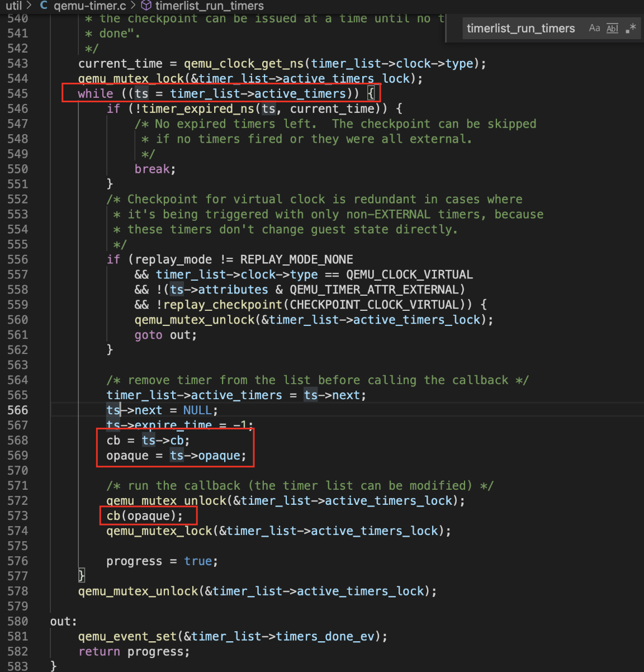This screenshot has height=672, width=644.
Task: Click QEMU_TIMER_ATTR_EXTERNAL on line 558
Action: point(374,290)
